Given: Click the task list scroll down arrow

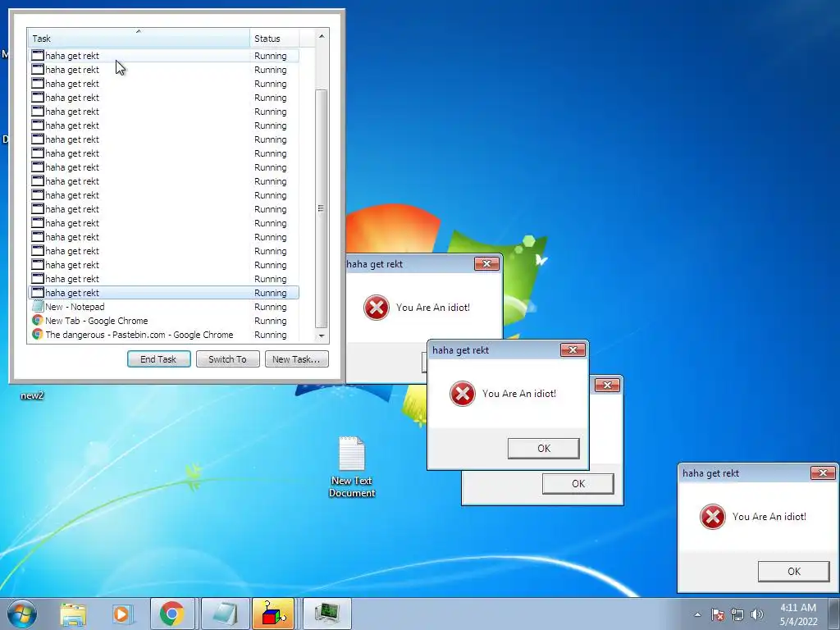Looking at the screenshot, I should 322,336.
